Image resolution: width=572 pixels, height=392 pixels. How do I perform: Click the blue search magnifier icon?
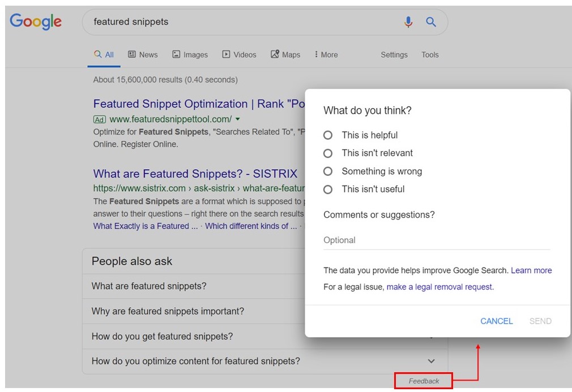coord(431,22)
